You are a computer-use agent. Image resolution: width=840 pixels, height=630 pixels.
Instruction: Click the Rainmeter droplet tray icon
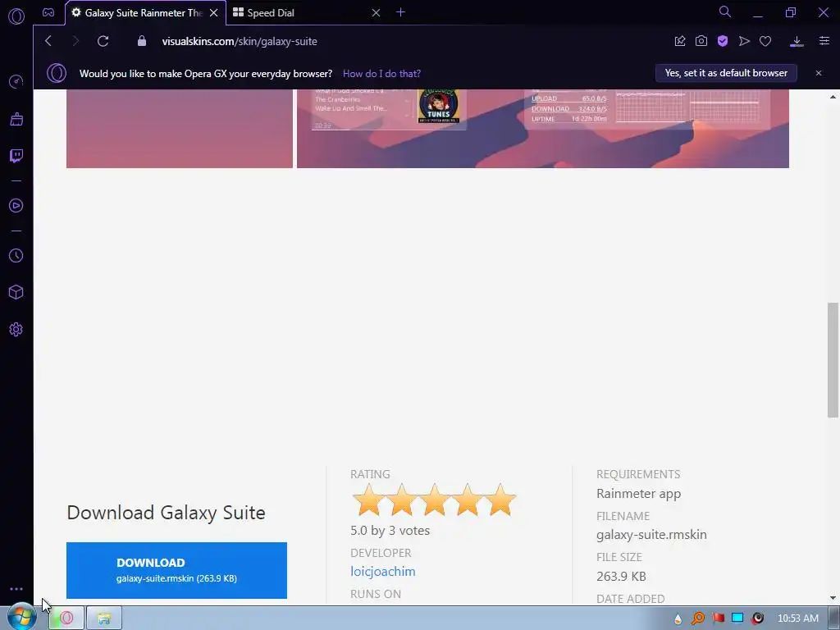(x=678, y=619)
